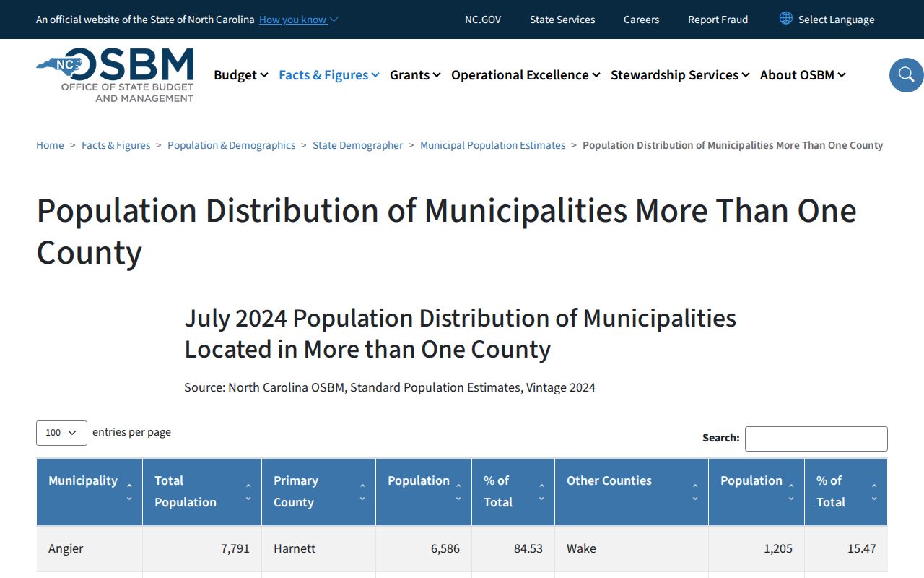Image resolution: width=924 pixels, height=578 pixels.
Task: Click the '1,205' population cell
Action: (x=757, y=548)
